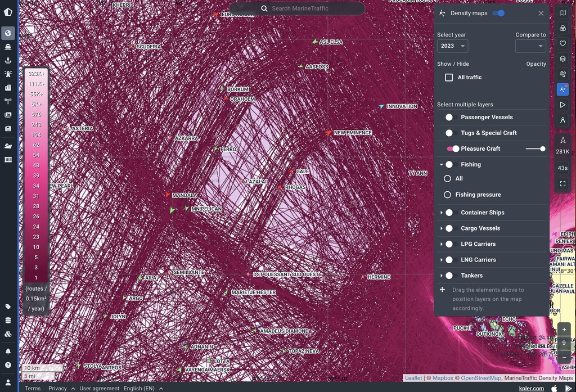
Task: Select the Fishing pressure radio button
Action: pyautogui.click(x=447, y=195)
